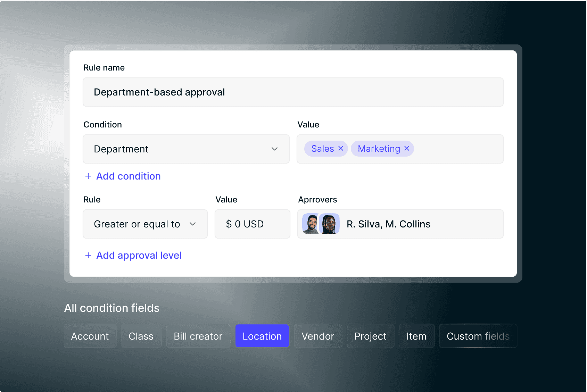
Task: Switch to the Vendor condition field
Action: pos(318,336)
